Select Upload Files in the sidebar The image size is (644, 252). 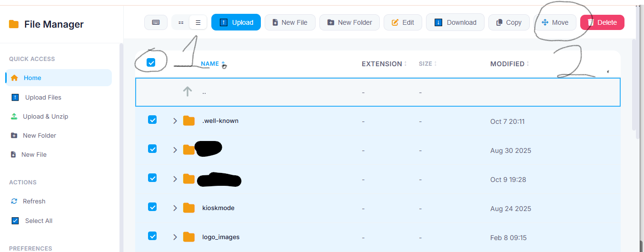[x=43, y=97]
